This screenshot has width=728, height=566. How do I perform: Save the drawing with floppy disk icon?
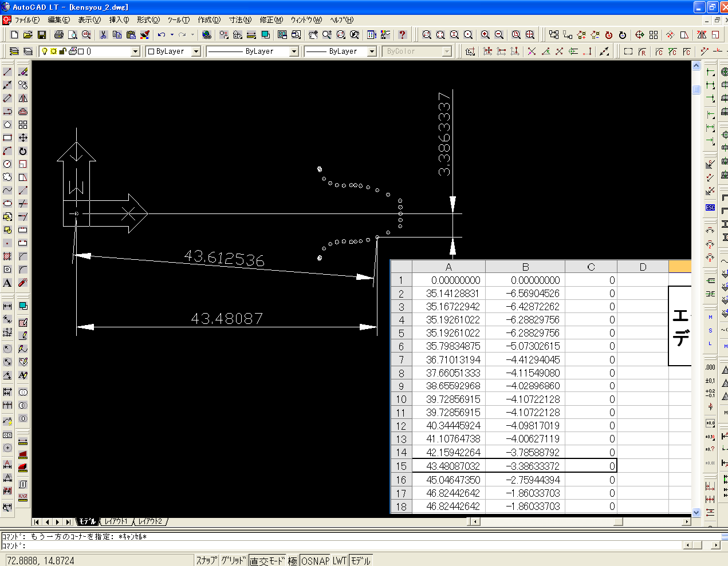(x=41, y=35)
